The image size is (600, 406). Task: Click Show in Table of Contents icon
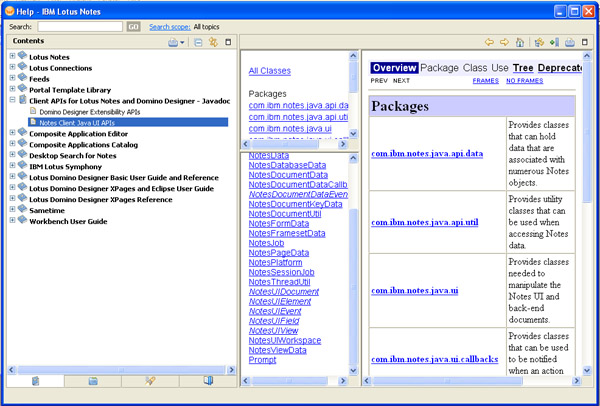pos(538,42)
